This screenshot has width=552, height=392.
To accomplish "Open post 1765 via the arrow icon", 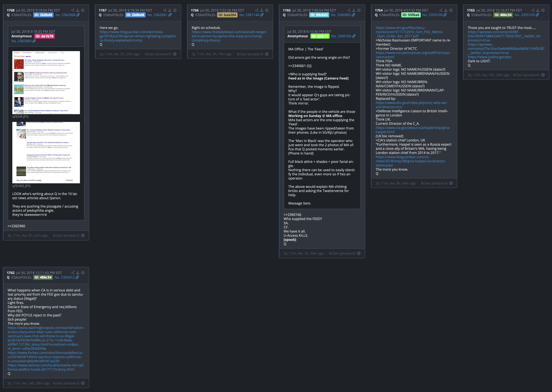I will click(x=359, y=10).
